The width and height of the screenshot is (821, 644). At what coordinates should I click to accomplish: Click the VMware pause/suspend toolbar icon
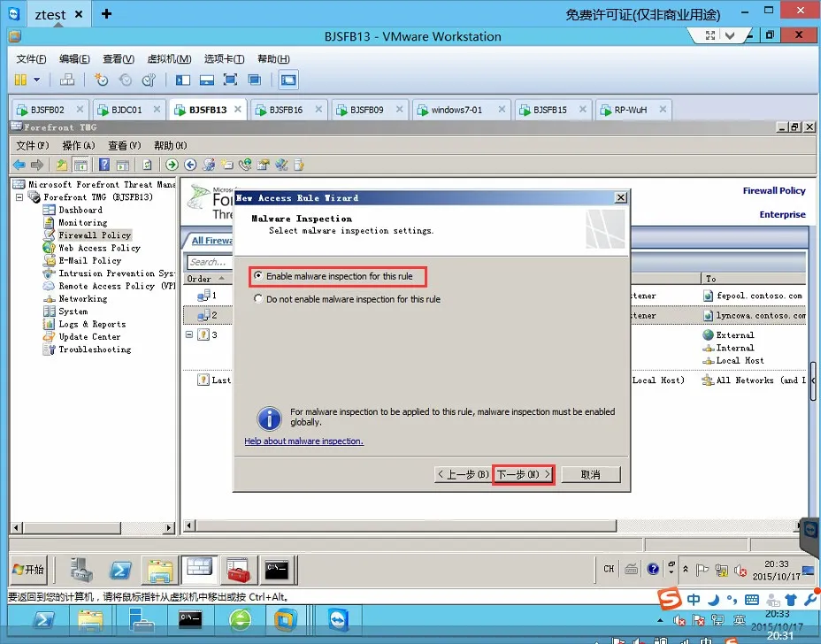tap(20, 80)
